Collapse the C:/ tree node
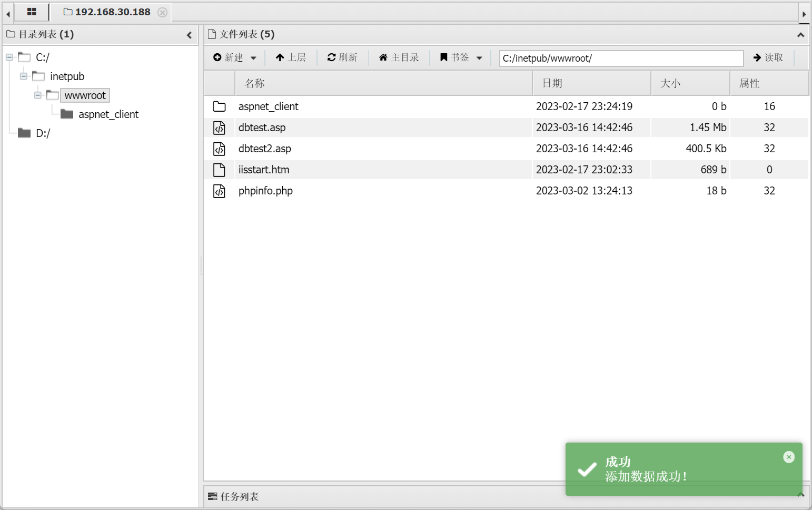Viewport: 812px width, 510px height. 9,57
